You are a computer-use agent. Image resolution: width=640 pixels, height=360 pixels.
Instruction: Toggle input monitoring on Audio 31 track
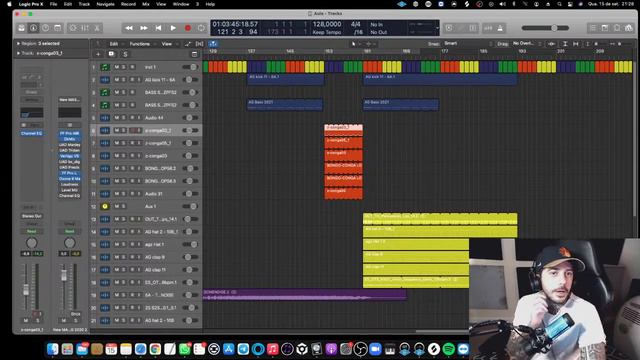pos(139,193)
